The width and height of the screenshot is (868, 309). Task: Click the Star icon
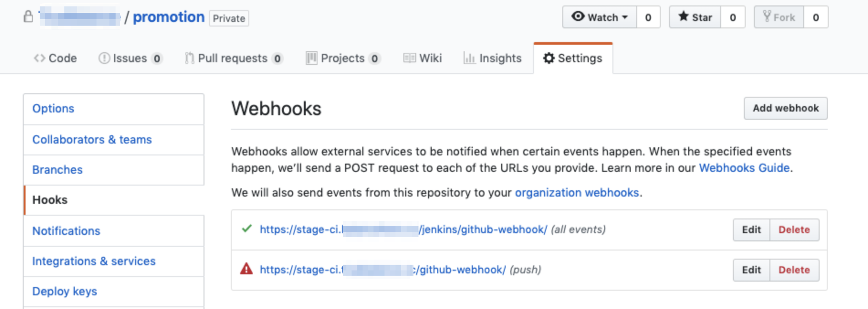(683, 16)
